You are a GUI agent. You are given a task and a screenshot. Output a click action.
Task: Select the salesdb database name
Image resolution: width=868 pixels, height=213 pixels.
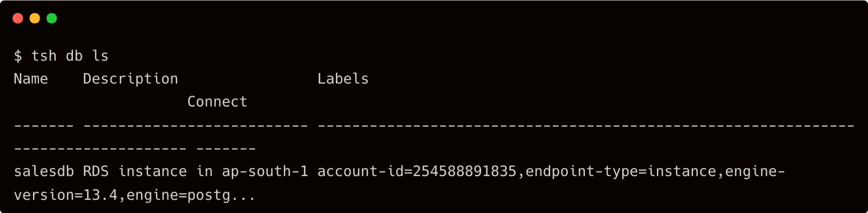(44, 171)
